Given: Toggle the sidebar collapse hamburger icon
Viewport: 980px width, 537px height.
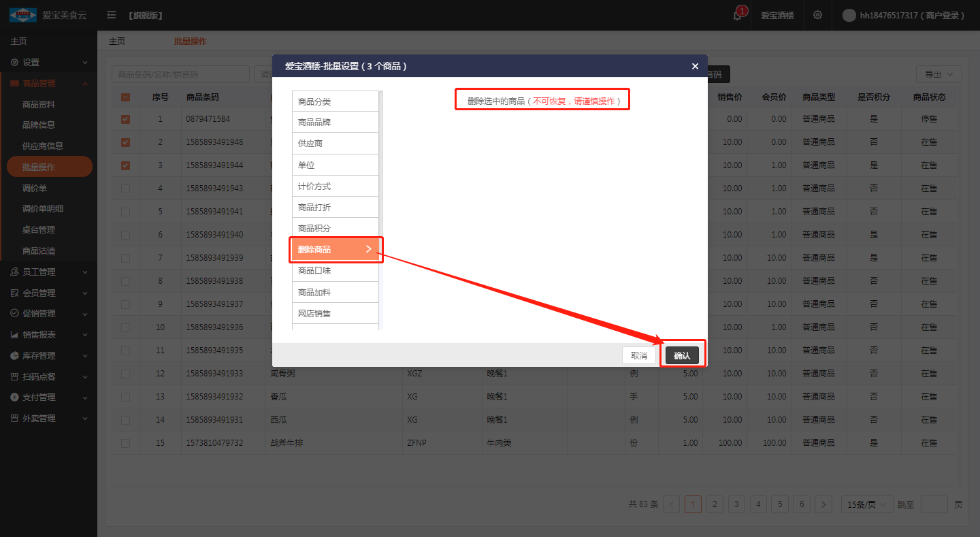Looking at the screenshot, I should [112, 15].
